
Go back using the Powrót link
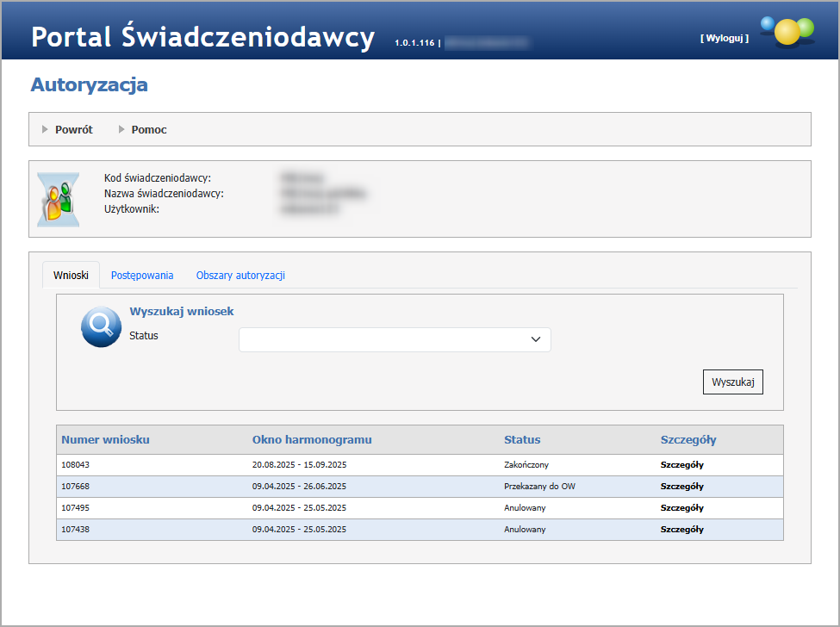pyautogui.click(x=73, y=129)
